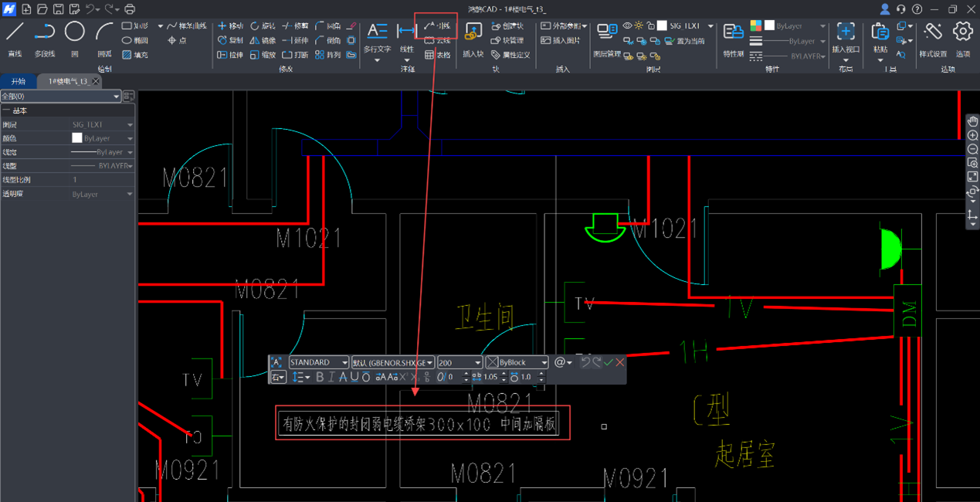Activate the 引线 leader annotation tool
Screen dimensions: 980x502
[x=437, y=26]
